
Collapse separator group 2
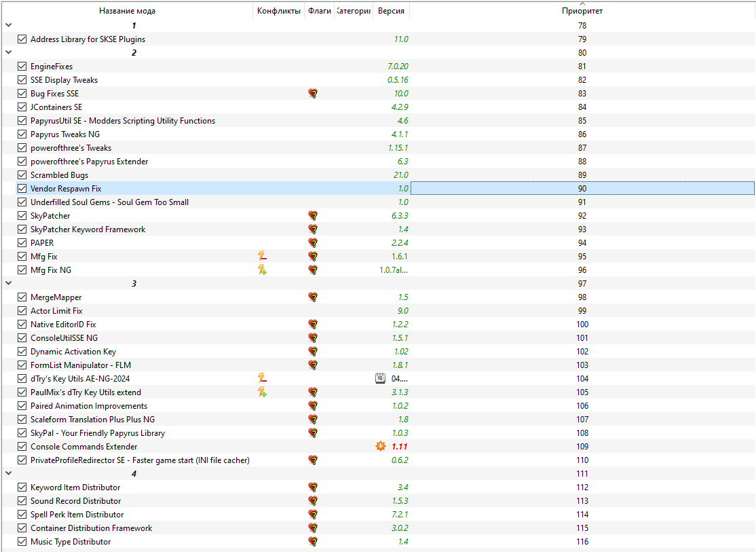coord(8,52)
